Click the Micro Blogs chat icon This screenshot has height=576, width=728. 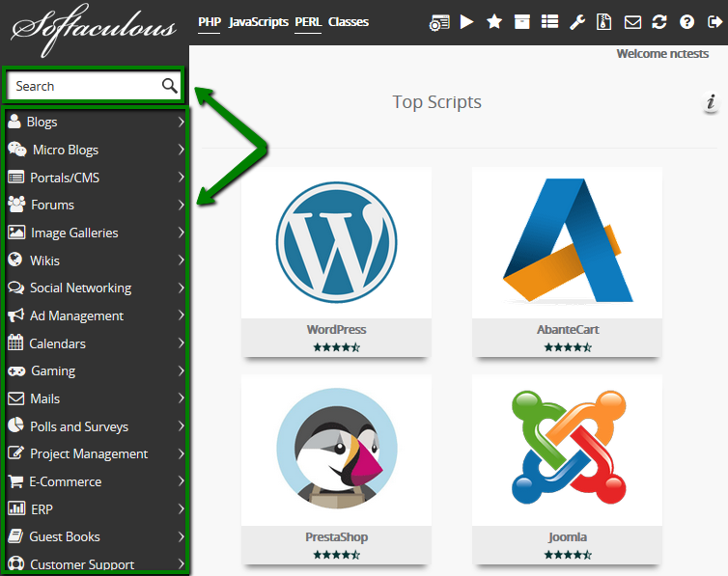click(x=17, y=150)
